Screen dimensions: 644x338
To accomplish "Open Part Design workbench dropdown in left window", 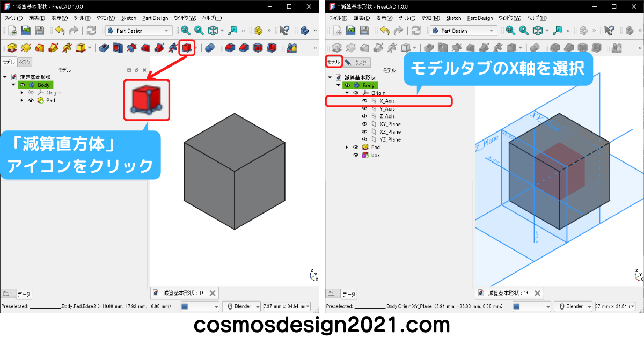I will (x=139, y=31).
